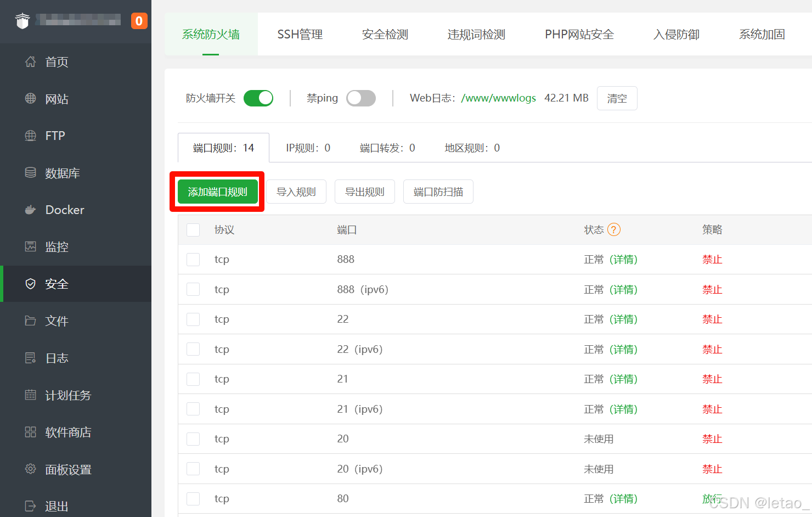Turn off the 防火墙开关 toggle
812x517 pixels.
click(x=258, y=98)
